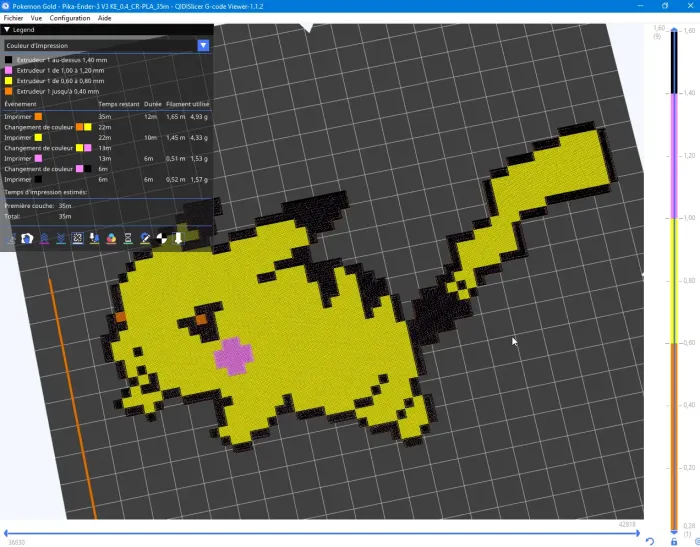This screenshot has height=547, width=700.
Task: Click the 'Filament utilisé' column header
Action: point(188,104)
